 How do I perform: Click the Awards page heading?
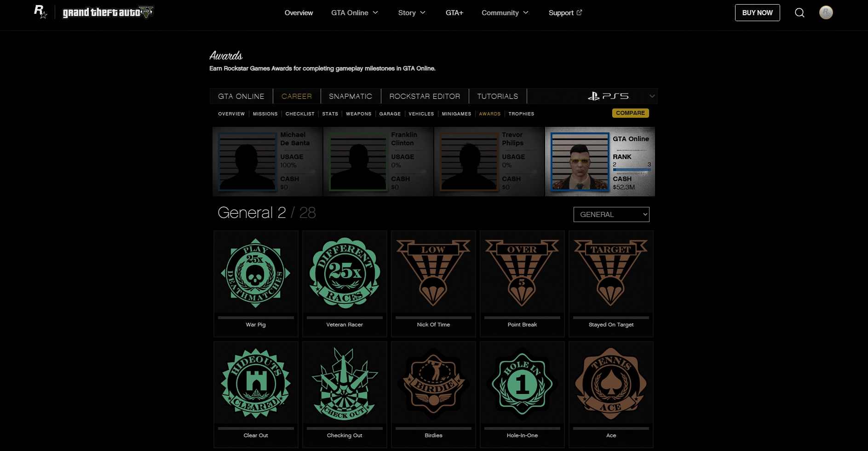pyautogui.click(x=226, y=56)
